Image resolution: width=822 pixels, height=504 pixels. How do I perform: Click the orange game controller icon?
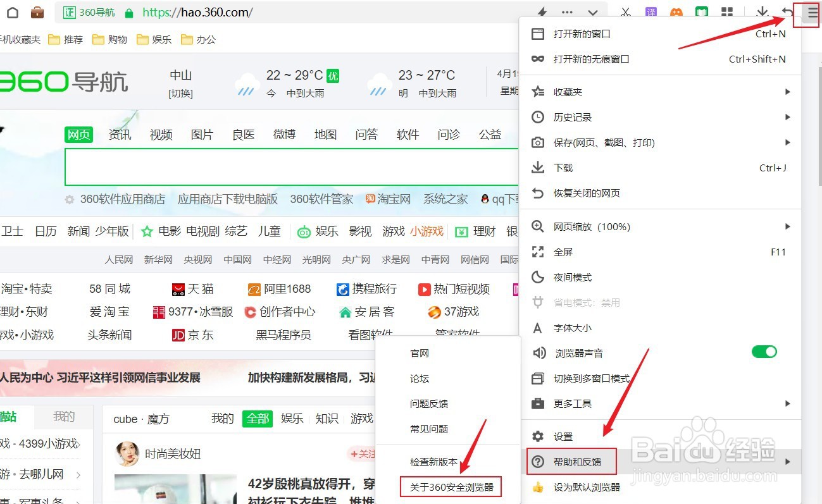click(676, 13)
